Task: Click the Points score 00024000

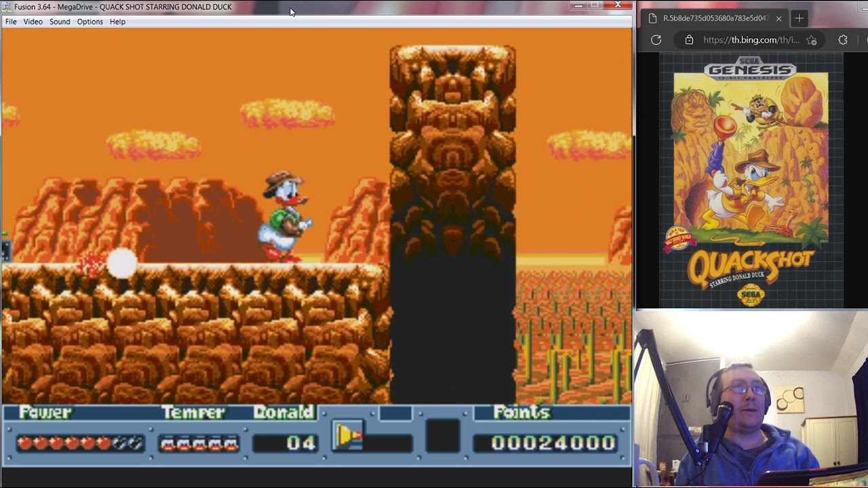Action: click(x=553, y=443)
